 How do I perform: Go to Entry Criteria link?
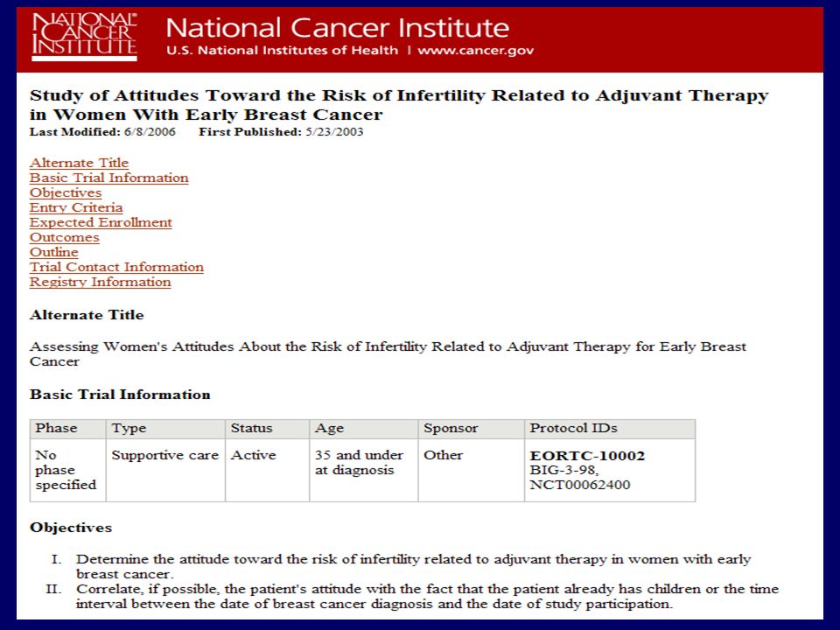(x=76, y=208)
